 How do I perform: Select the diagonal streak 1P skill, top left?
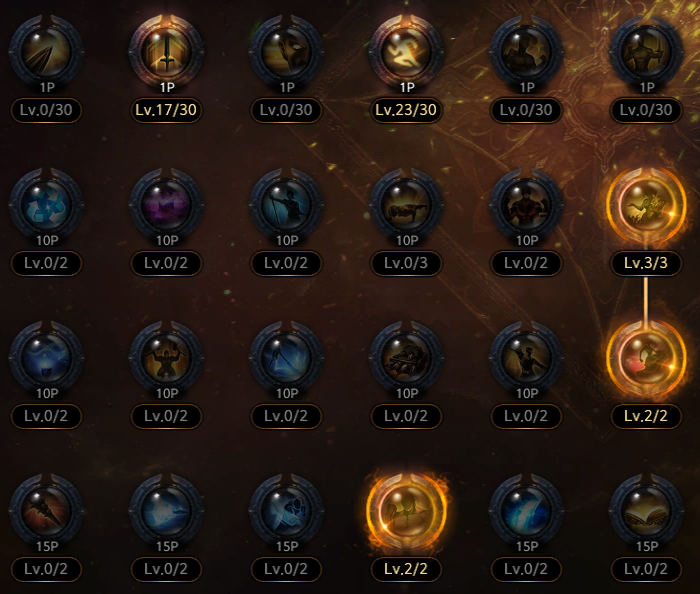pos(46,52)
